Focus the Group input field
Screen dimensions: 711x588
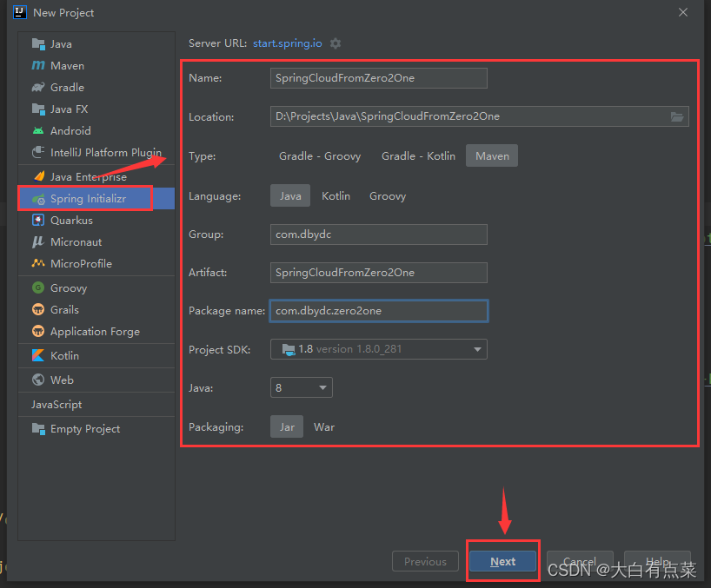379,235
